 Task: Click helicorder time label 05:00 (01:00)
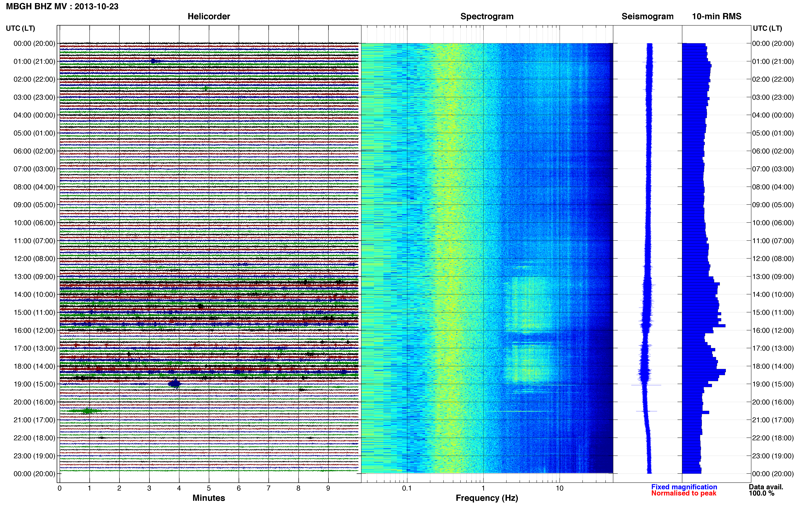click(x=34, y=133)
